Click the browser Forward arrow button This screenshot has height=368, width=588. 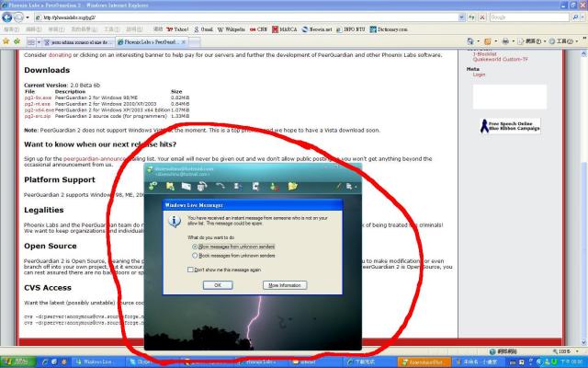(x=18, y=17)
